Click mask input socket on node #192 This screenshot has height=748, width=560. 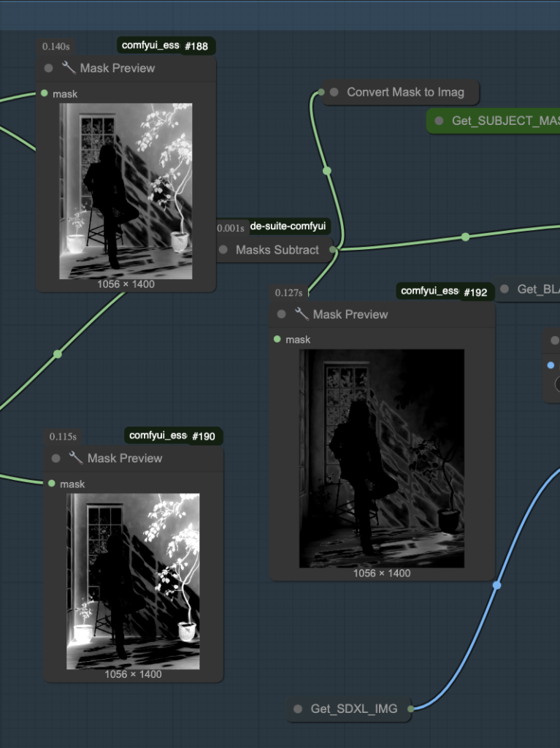pos(277,339)
